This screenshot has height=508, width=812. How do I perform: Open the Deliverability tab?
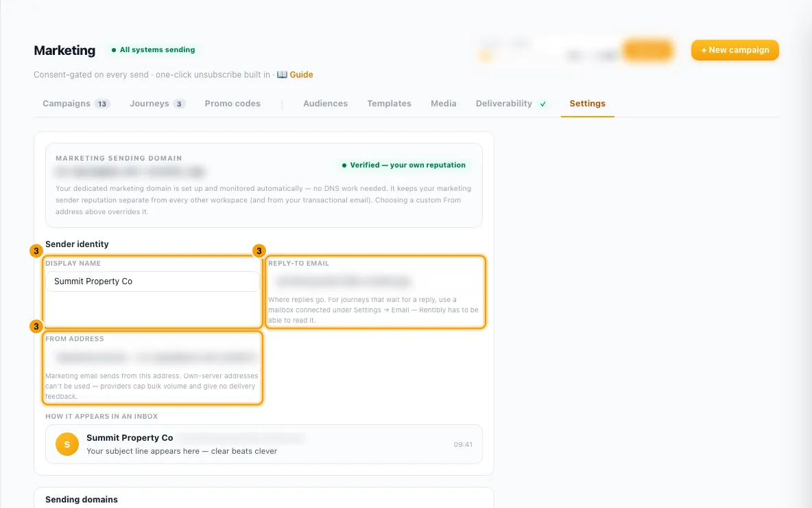click(x=511, y=104)
